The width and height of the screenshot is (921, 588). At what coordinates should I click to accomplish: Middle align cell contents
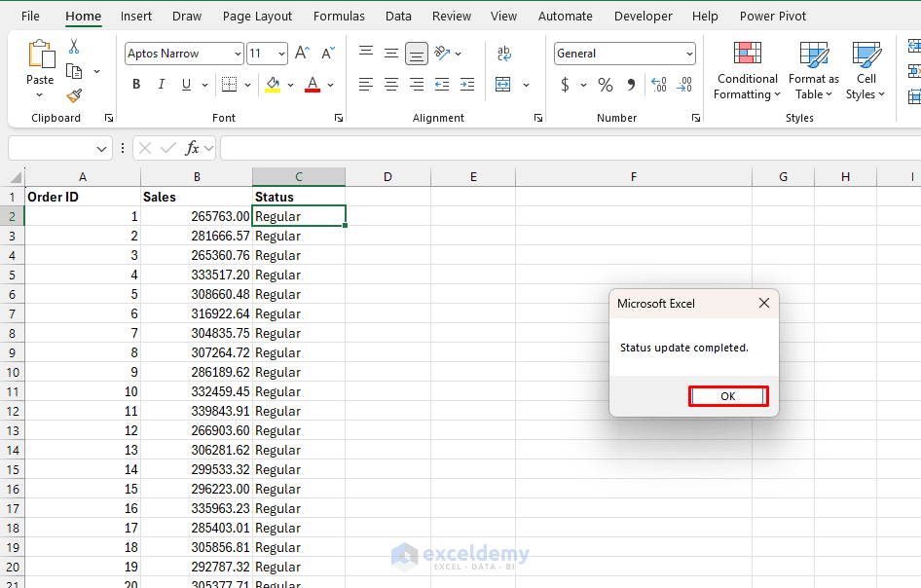coord(391,54)
